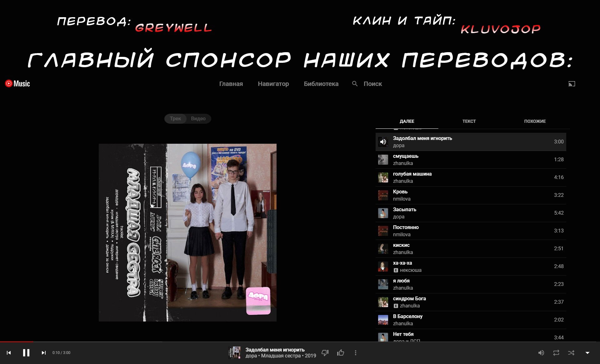Open the ТЕКСТ tab

pyautogui.click(x=469, y=121)
